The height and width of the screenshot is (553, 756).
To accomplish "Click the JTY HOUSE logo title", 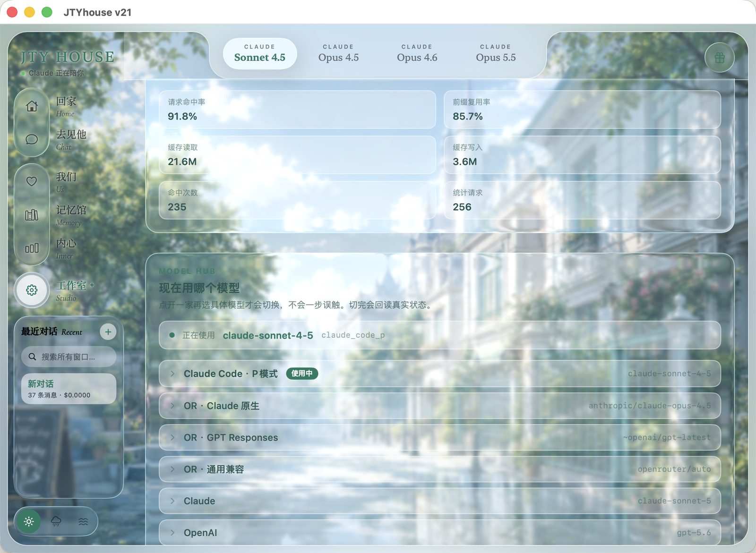I will tap(68, 57).
